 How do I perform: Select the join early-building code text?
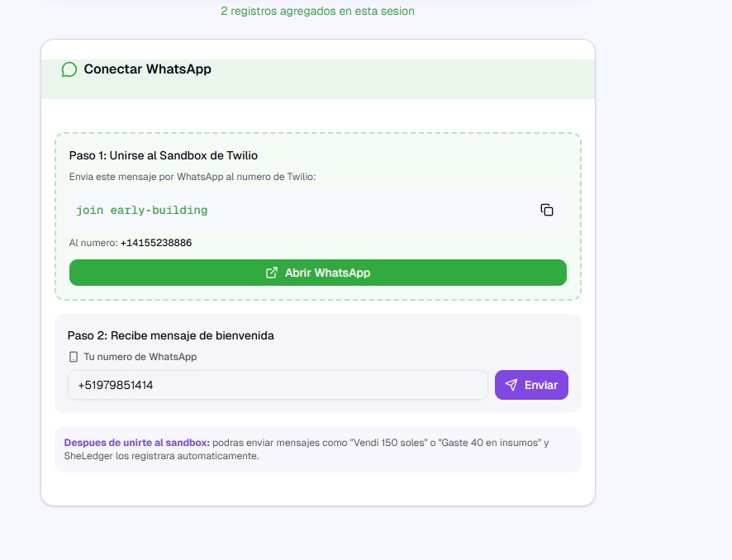point(142,211)
